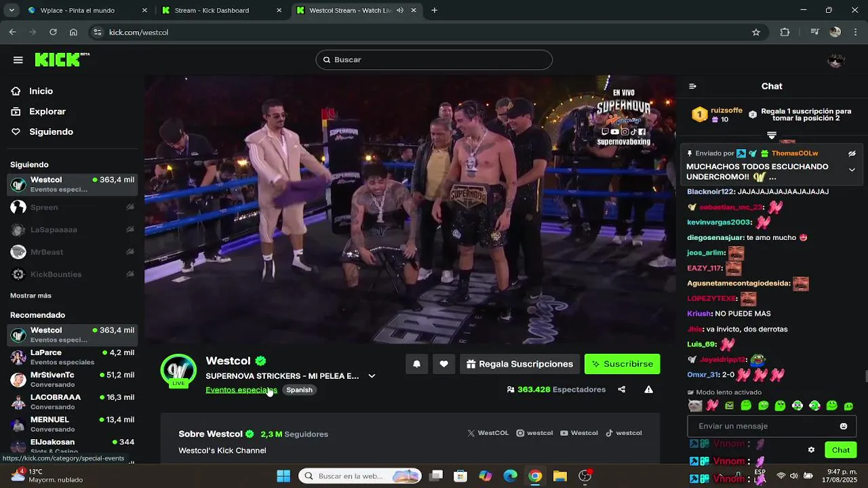The image size is (868, 488).
Task: Click Mostrar más in Siguiendo list
Action: tap(31, 296)
